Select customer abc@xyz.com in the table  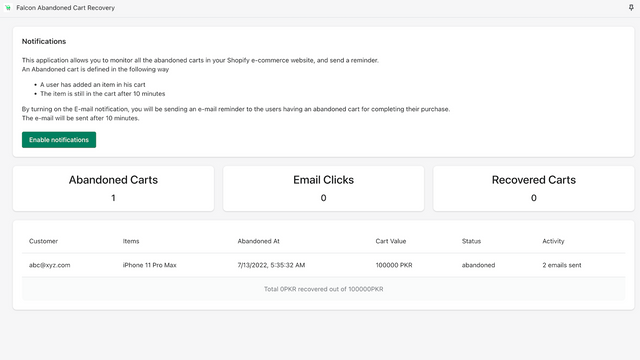(x=49, y=265)
